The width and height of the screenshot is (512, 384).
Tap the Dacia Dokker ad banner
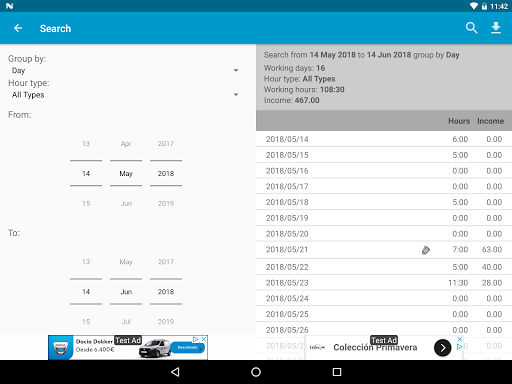(x=128, y=347)
